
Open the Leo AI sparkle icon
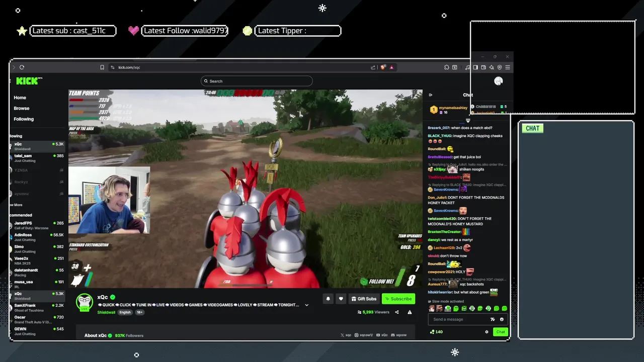491,67
